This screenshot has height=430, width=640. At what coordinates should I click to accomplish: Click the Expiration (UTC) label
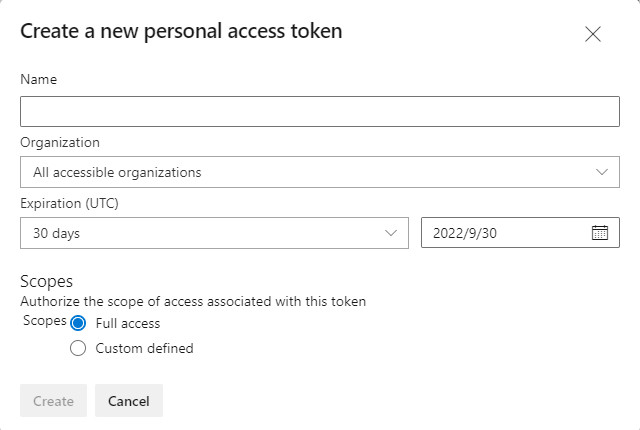pyautogui.click(x=68, y=203)
